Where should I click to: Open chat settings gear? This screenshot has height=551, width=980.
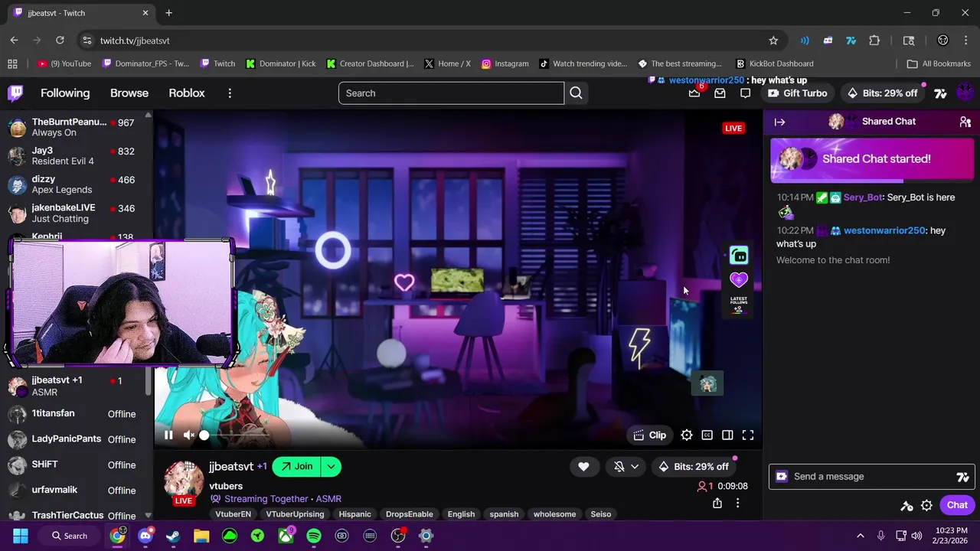(926, 505)
